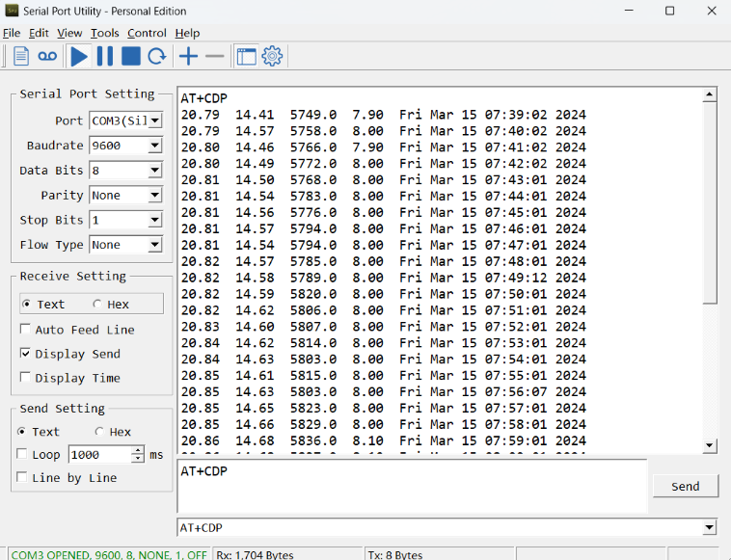Click the receive area vertical scrollbar thumb

(x=709, y=202)
